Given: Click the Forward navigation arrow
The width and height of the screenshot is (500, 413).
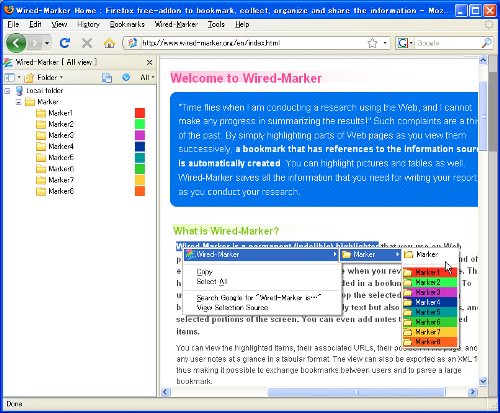Looking at the screenshot, I should pos(34,43).
